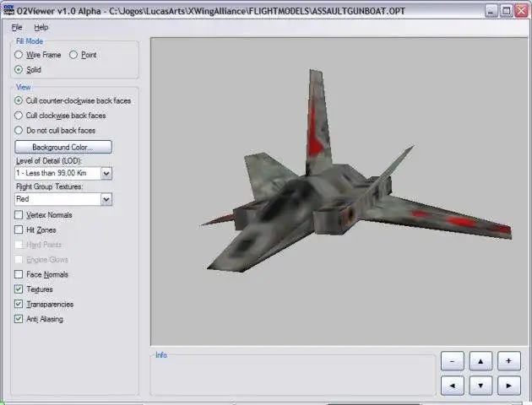The height and width of the screenshot is (405, 532).
Task: Click the left arrow navigation button
Action: pyautogui.click(x=453, y=386)
